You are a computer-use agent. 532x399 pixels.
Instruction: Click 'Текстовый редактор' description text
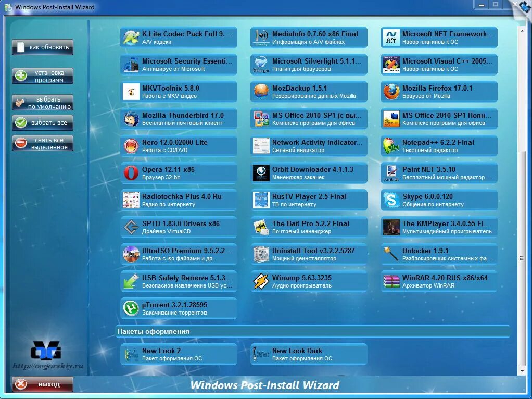pos(430,150)
